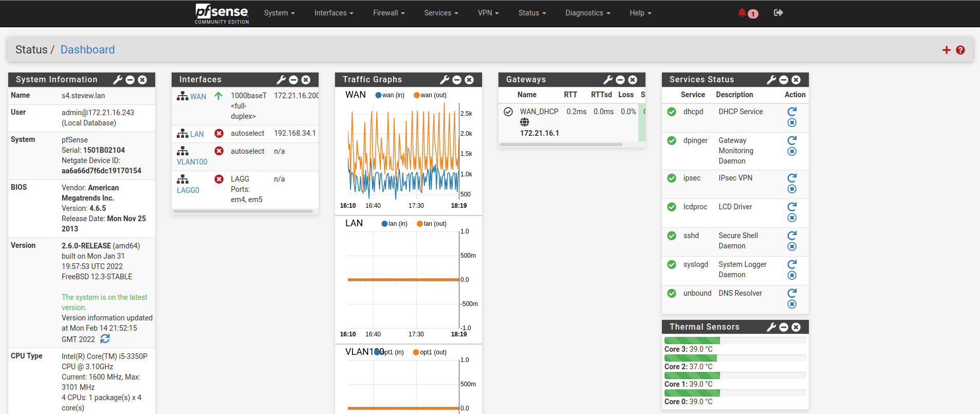This screenshot has width=980, height=414.
Task: Open the System dropdown menu
Action: click(280, 13)
